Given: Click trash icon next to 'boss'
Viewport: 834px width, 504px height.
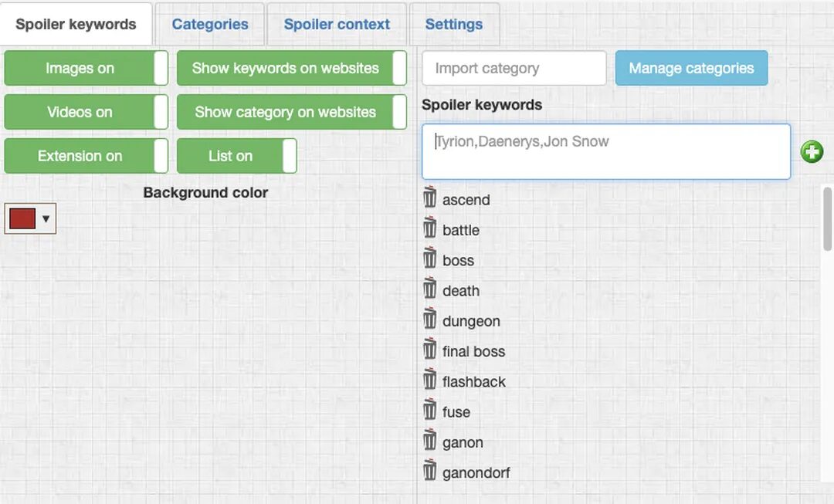Looking at the screenshot, I should click(x=430, y=259).
